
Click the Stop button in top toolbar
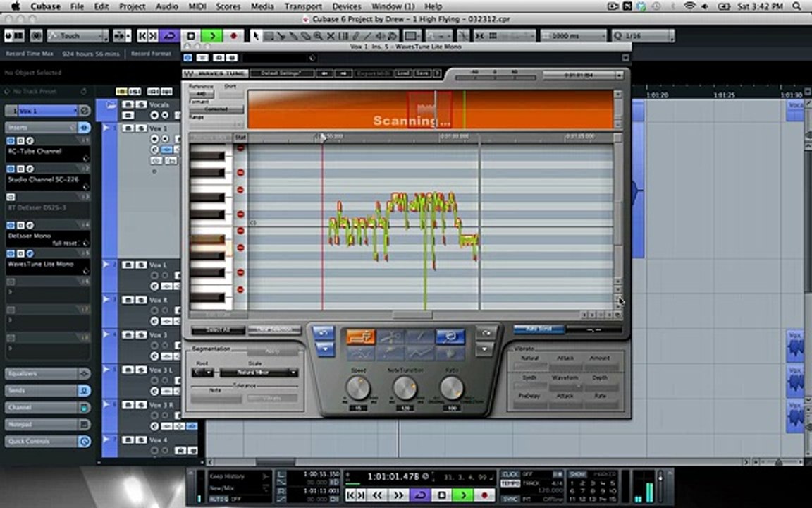click(190, 36)
